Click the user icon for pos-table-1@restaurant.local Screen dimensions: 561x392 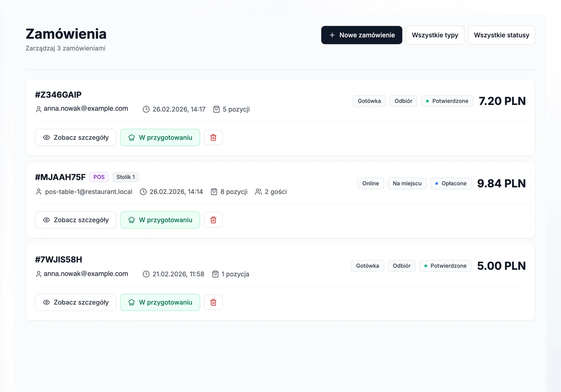39,192
